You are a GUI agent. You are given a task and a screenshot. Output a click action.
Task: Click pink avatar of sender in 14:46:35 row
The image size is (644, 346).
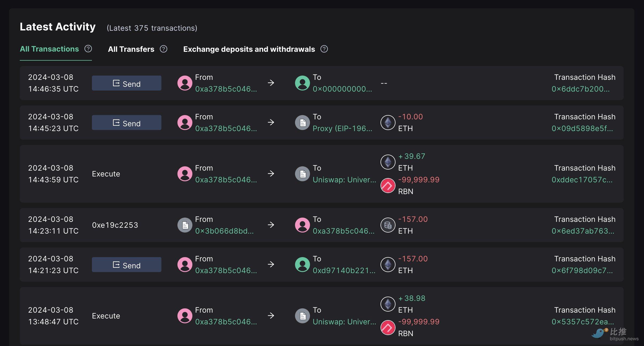point(185,83)
